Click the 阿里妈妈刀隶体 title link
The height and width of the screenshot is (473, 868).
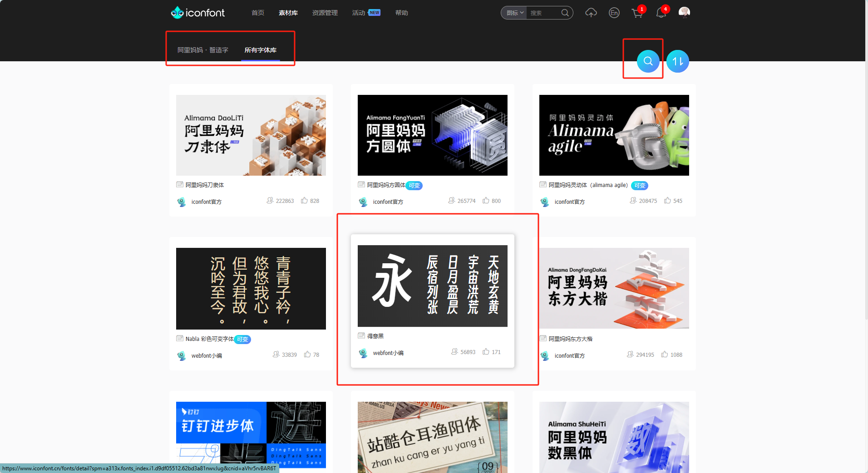point(205,185)
